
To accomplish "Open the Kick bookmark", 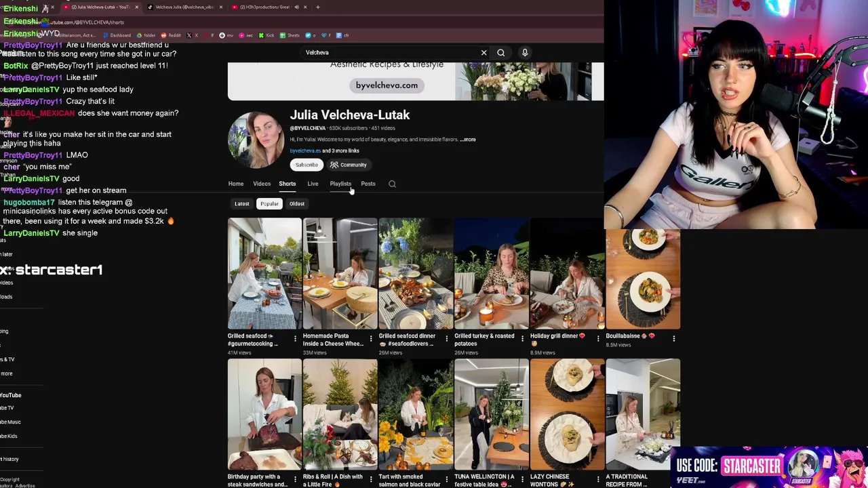I will pyautogui.click(x=266, y=35).
